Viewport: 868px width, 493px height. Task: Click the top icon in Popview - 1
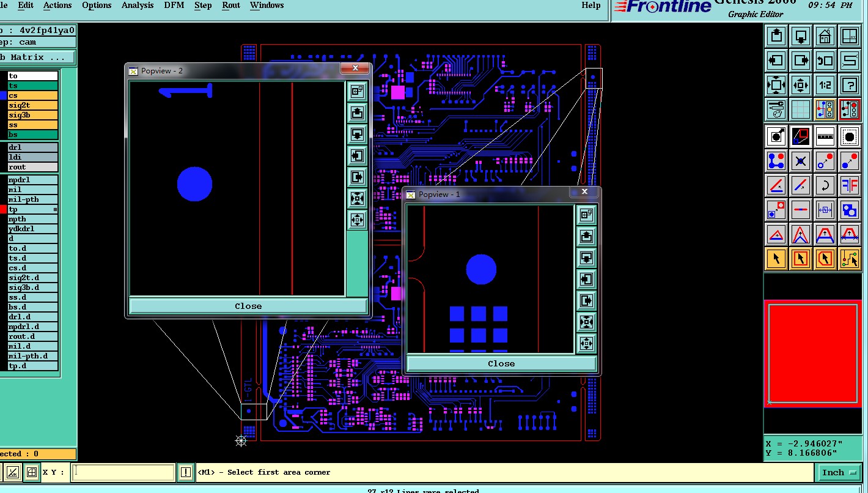586,215
